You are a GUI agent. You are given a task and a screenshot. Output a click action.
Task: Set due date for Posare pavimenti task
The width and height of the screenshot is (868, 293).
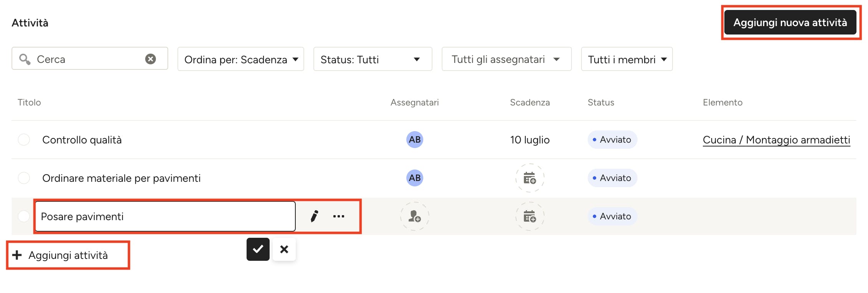coord(530,216)
